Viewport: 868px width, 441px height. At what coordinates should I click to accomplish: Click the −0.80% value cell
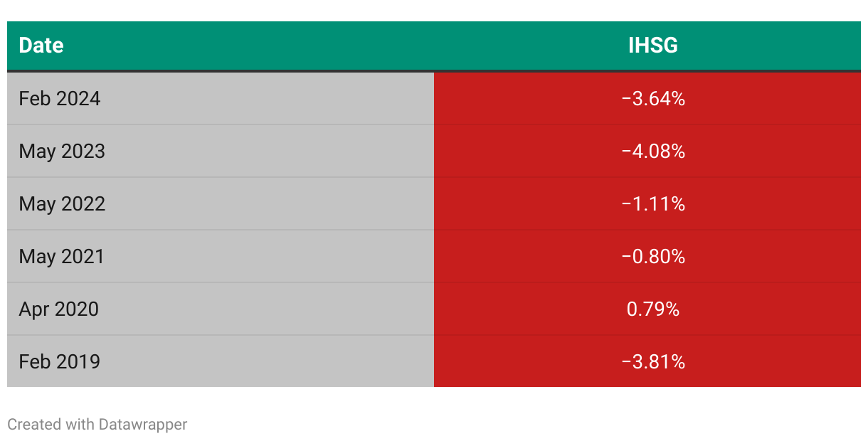point(647,256)
